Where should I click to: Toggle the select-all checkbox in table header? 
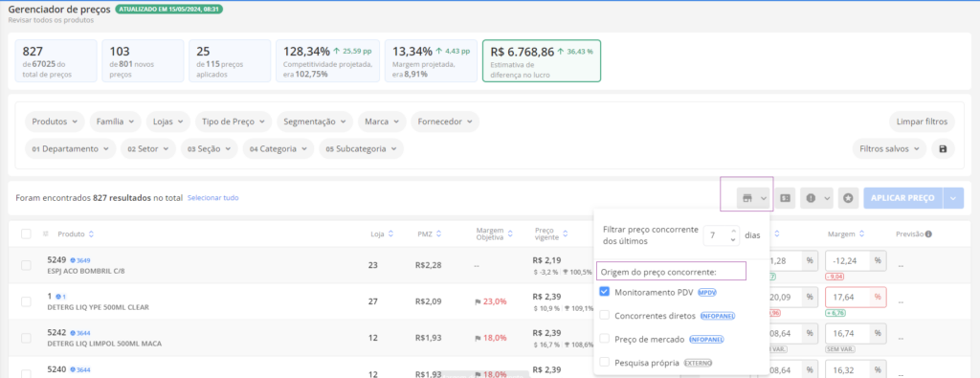click(26, 233)
